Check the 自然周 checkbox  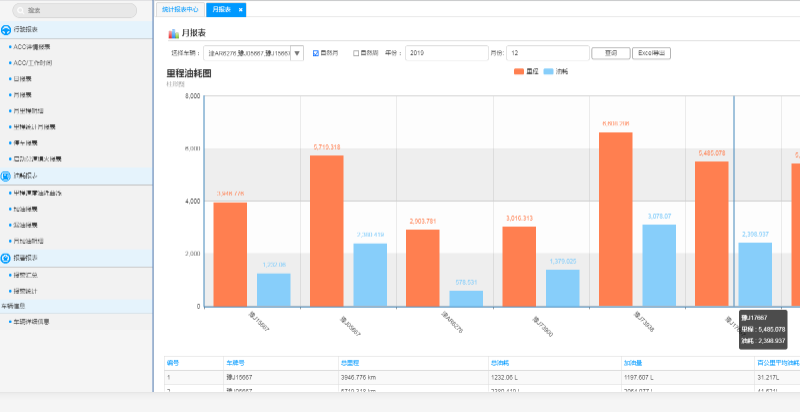pos(356,53)
